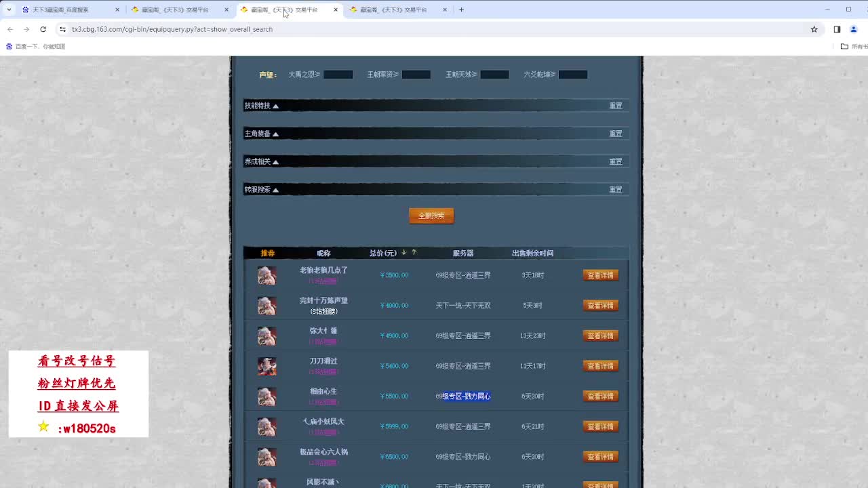View details for 刀刀滑过
This screenshot has width=868, height=488.
click(x=601, y=366)
